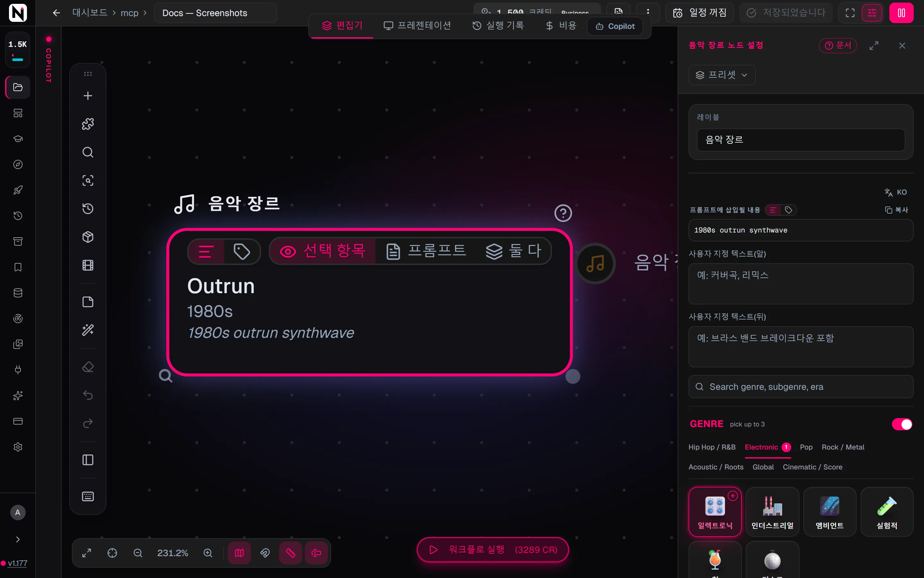Go to 대시보드 breadcrumb link
Screen dimensions: 924x578
coord(90,13)
